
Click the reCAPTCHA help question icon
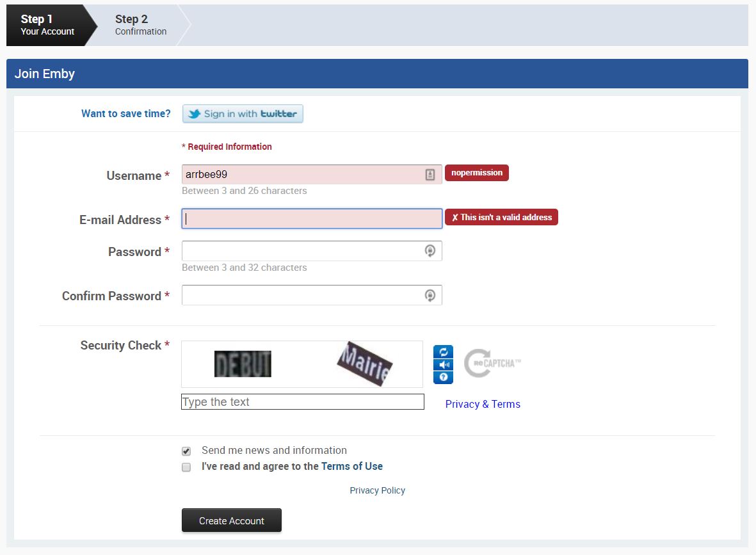443,377
